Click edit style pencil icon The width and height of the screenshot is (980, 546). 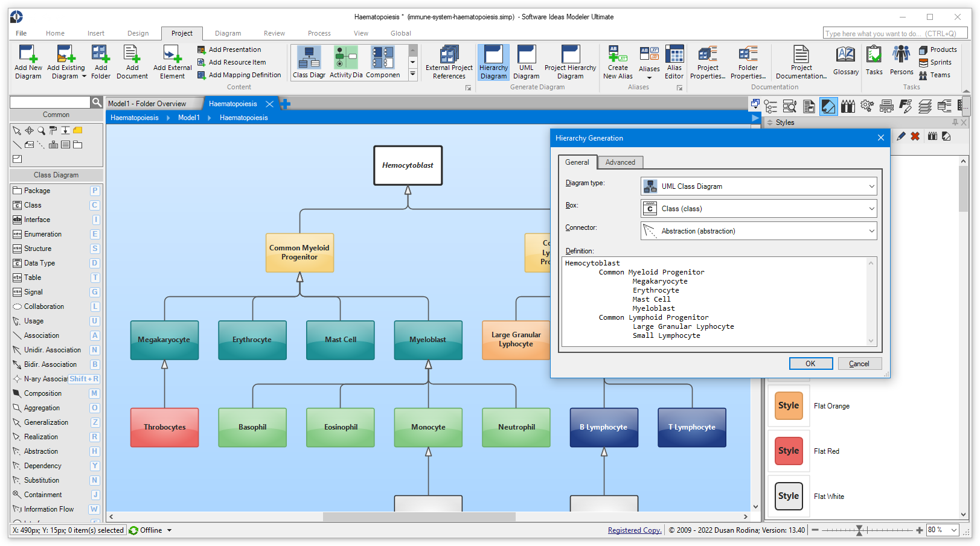901,136
